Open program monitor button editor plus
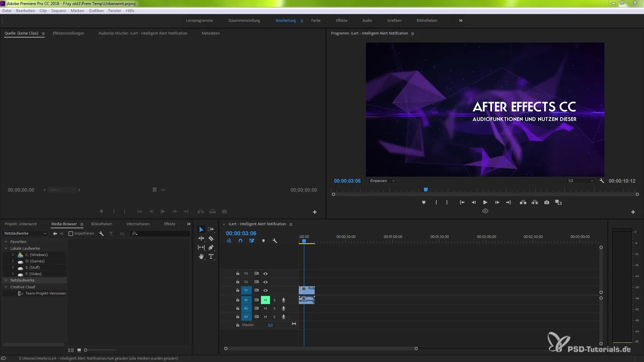 point(633,212)
